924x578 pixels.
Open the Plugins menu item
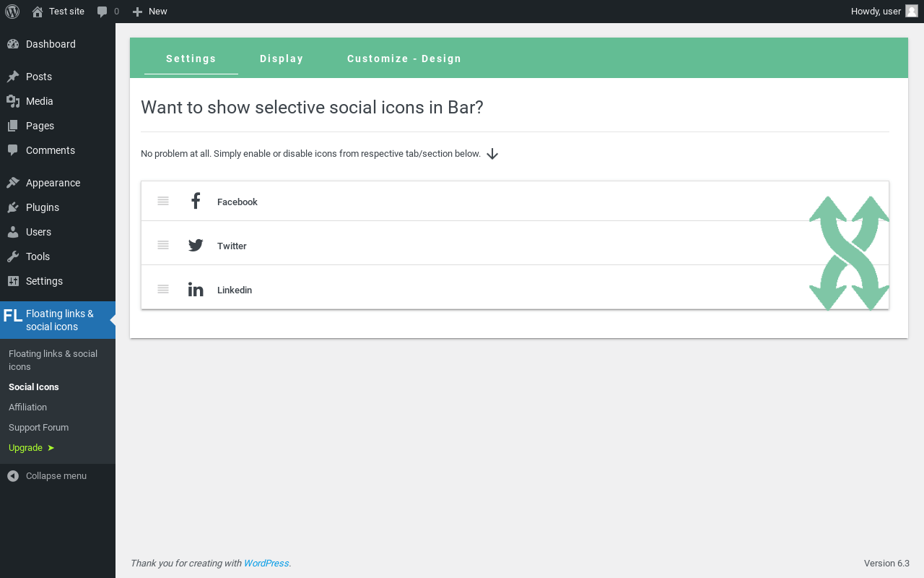point(58,207)
